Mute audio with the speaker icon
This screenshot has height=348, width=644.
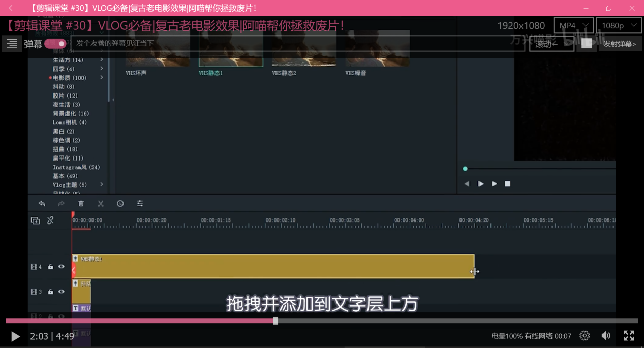click(x=606, y=336)
